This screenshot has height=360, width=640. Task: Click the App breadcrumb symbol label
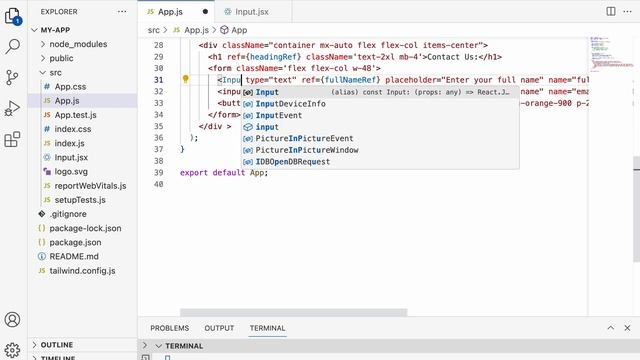click(239, 30)
